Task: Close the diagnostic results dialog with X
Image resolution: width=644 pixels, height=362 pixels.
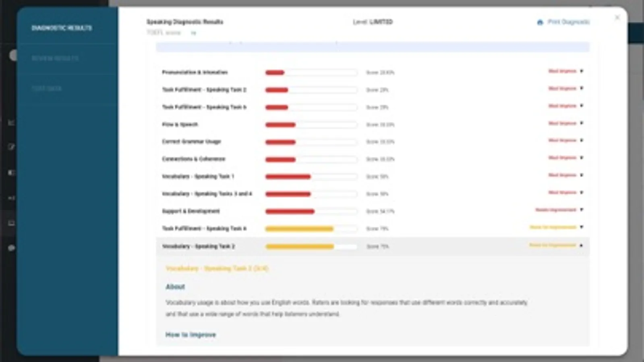Action: (x=617, y=18)
